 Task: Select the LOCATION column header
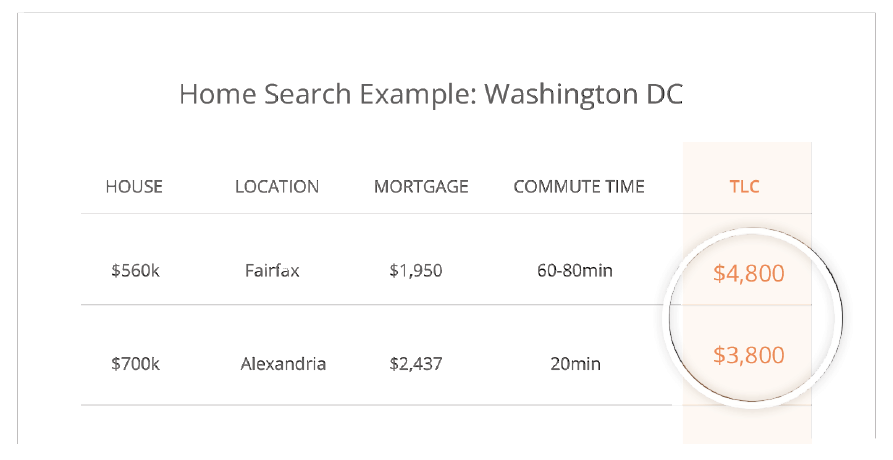(x=277, y=187)
